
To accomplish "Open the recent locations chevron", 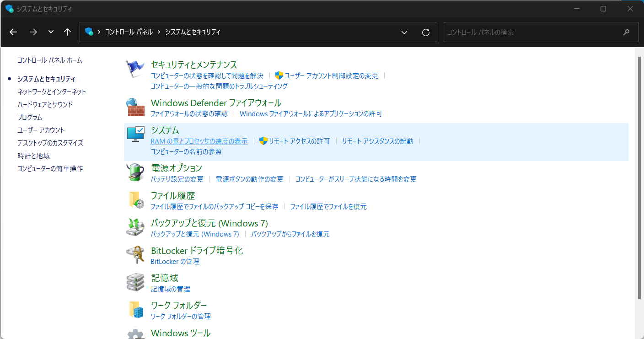I will 51,32.
